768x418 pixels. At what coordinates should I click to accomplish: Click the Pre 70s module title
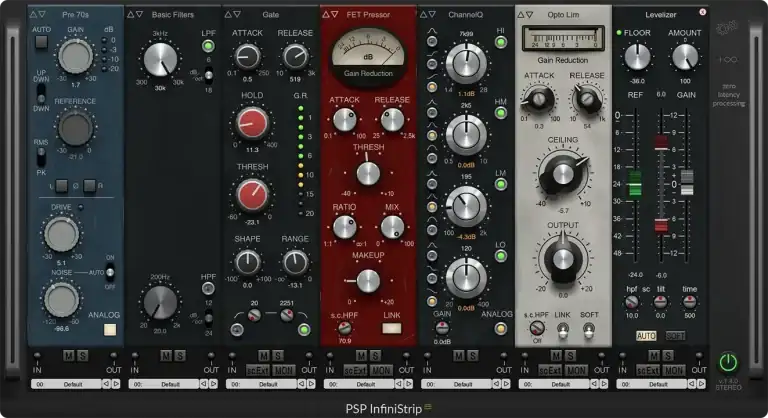75,15
